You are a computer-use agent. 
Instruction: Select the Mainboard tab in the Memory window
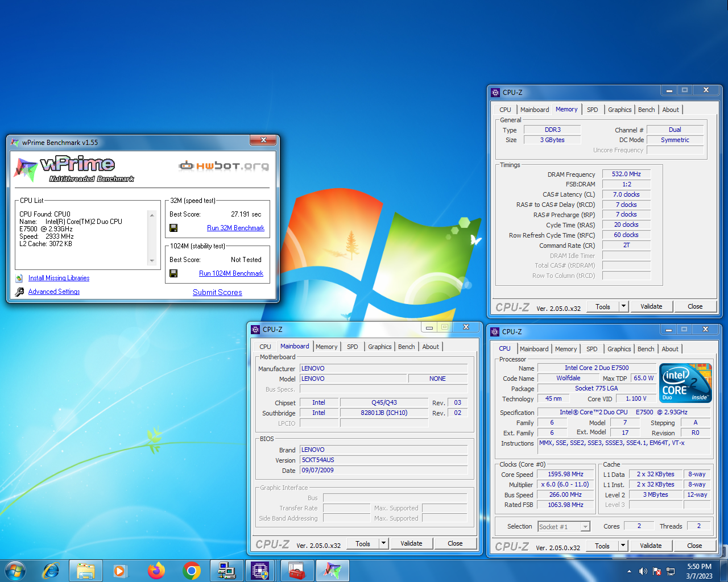pos(535,110)
